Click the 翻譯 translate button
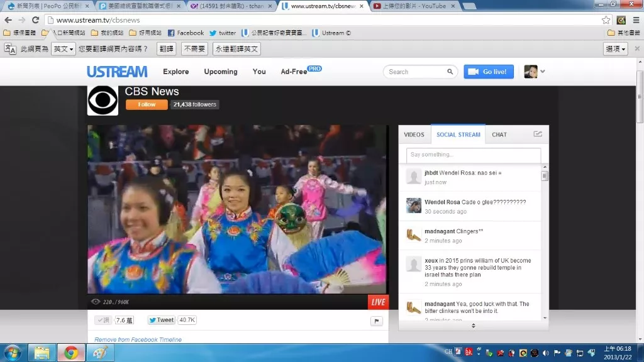Screen dimensions: 644x362 pyautogui.click(x=166, y=49)
